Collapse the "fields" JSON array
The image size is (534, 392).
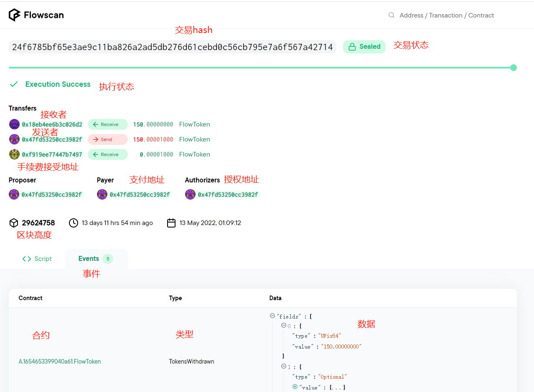point(272,316)
